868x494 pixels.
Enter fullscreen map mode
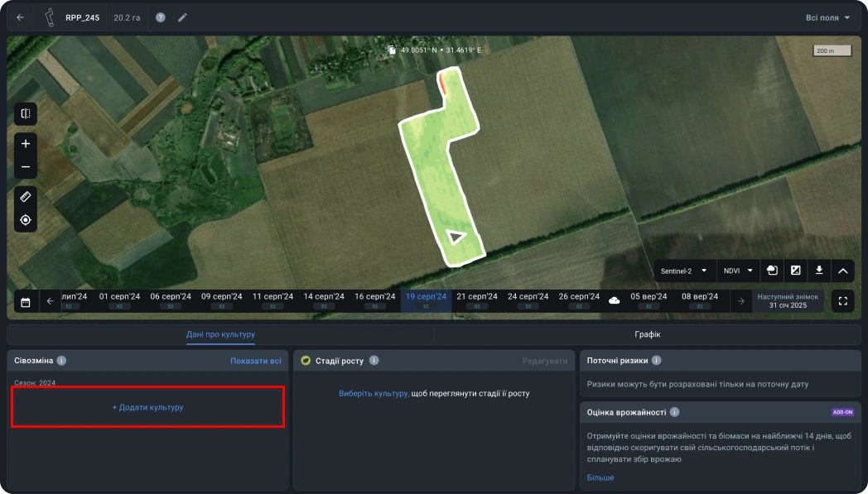pos(842,301)
